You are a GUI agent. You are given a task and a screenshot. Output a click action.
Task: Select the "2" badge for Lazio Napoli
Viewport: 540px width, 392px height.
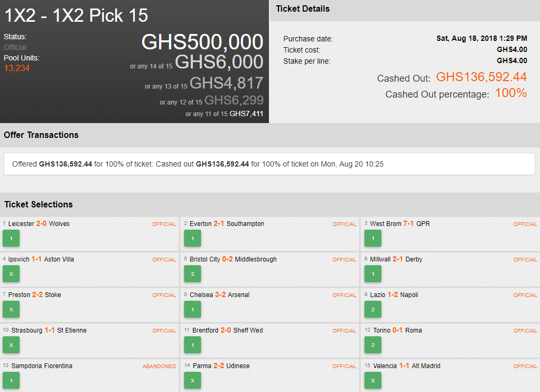pyautogui.click(x=372, y=309)
